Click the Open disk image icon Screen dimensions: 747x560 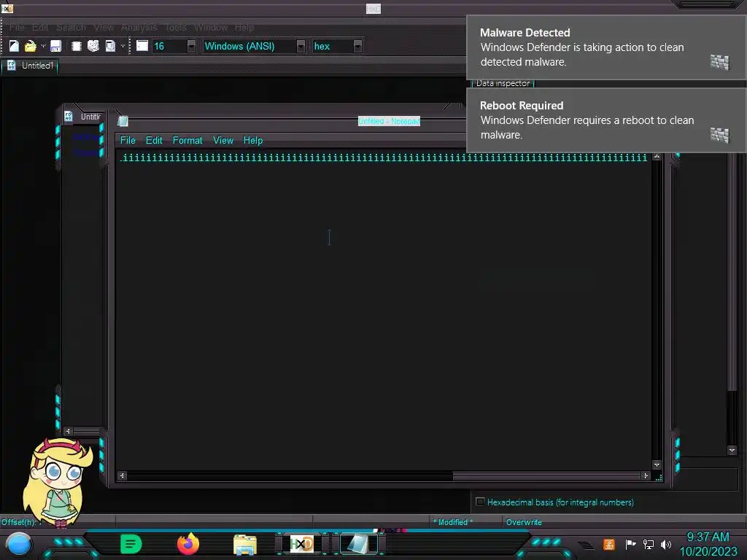point(111,46)
